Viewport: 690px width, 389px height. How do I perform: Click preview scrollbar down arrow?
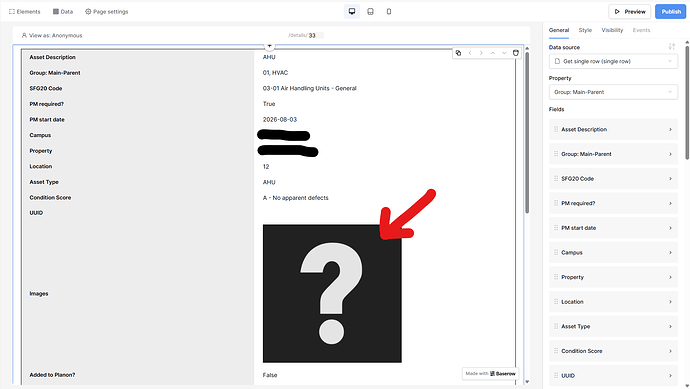[x=527, y=382]
